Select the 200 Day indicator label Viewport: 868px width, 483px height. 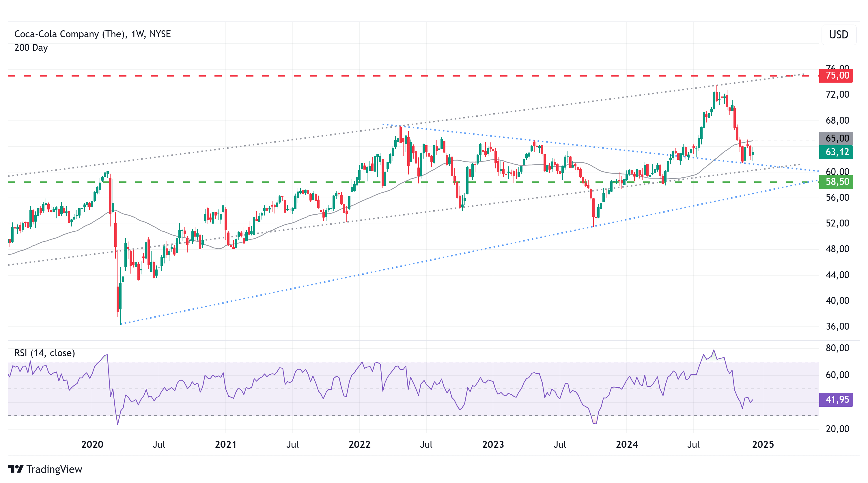[31, 48]
